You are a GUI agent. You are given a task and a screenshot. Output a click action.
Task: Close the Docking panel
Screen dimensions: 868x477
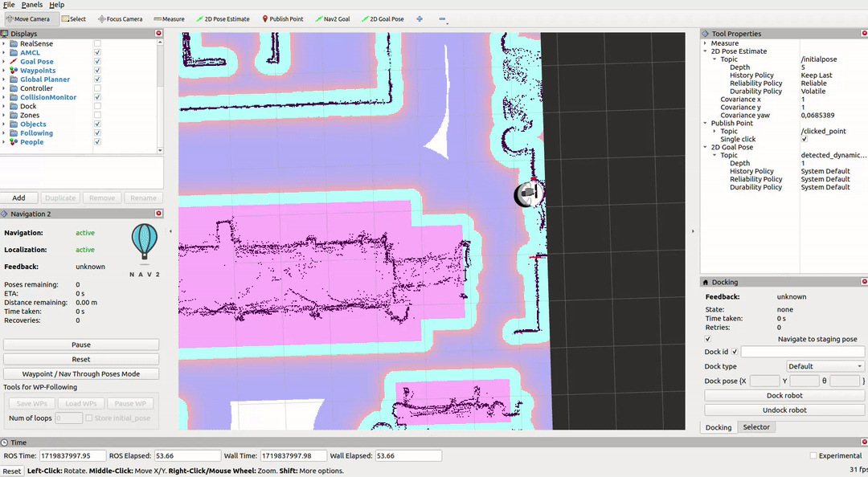(x=864, y=282)
